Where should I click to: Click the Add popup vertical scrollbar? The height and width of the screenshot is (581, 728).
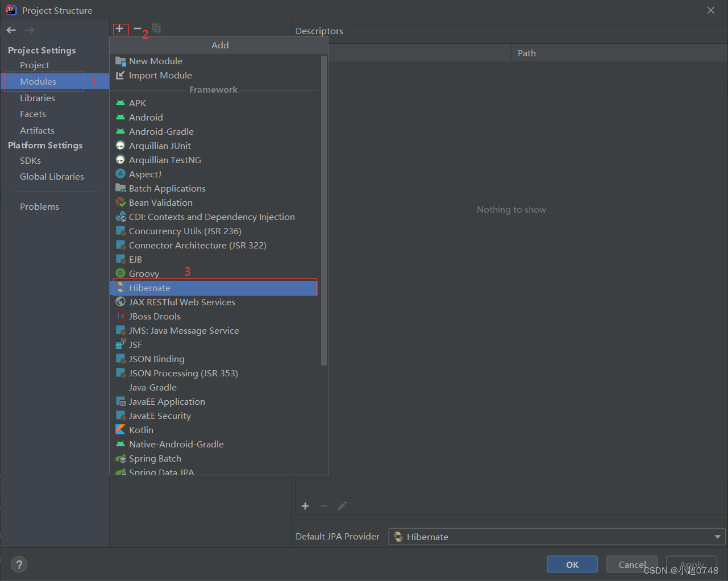point(324,210)
